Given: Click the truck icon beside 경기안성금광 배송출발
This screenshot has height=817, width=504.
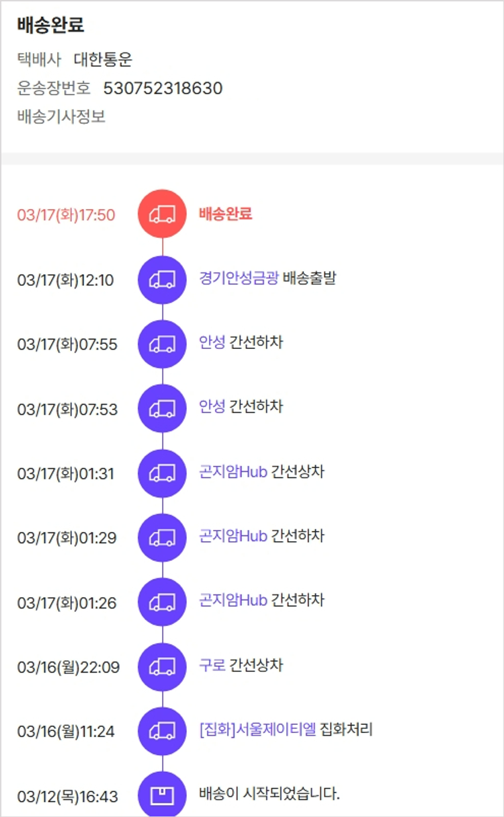Looking at the screenshot, I should point(162,280).
